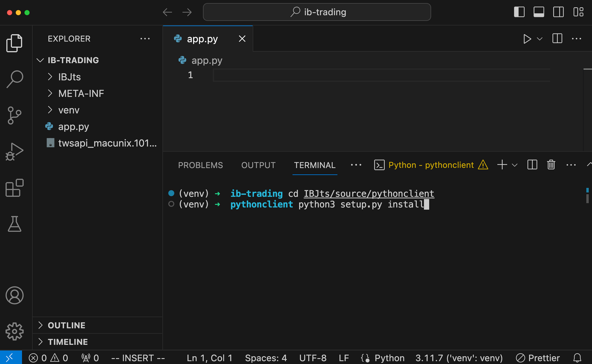The height and width of the screenshot is (364, 592).
Task: Open the Run Python File dropdown arrow
Action: [539, 39]
